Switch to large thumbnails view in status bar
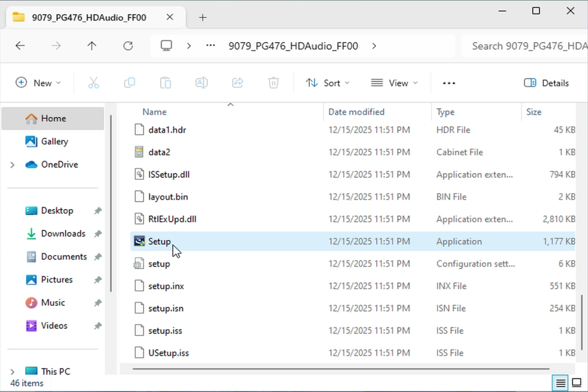The image size is (588, 392). point(577,383)
